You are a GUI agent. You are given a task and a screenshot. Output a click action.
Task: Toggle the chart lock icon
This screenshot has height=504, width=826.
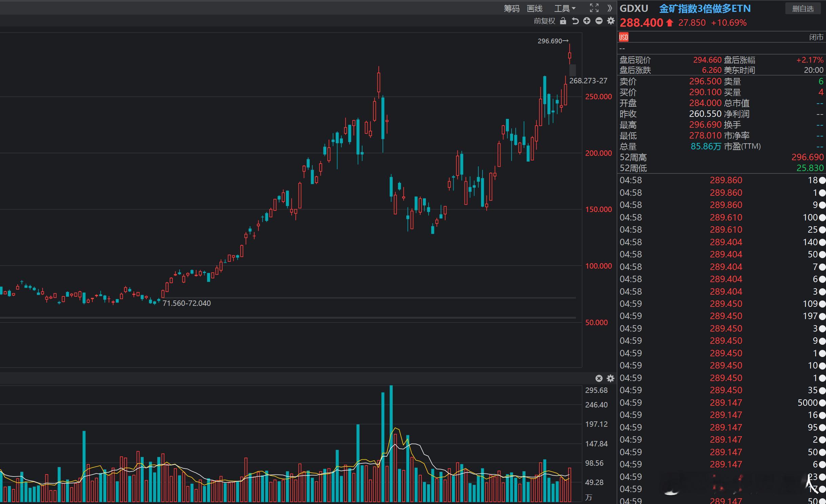[563, 21]
